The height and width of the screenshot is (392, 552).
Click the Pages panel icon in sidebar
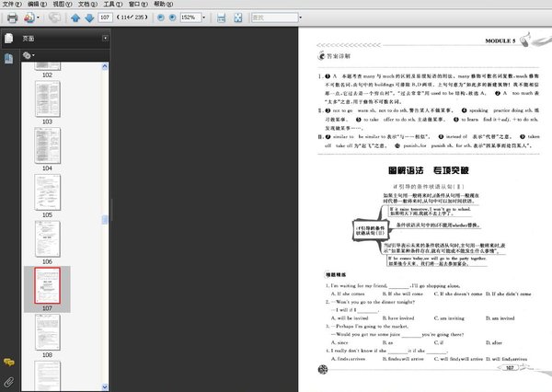point(9,39)
